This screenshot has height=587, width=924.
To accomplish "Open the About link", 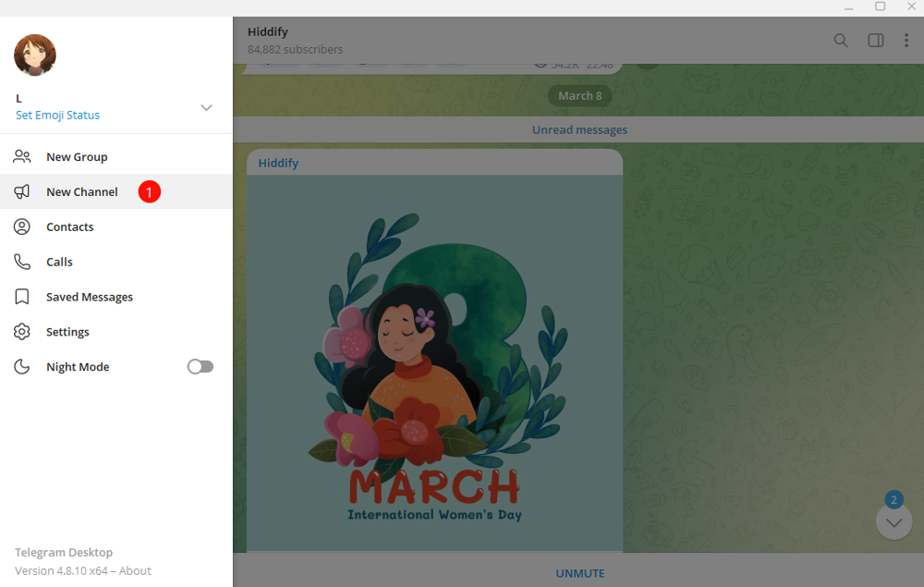I will tap(135, 570).
